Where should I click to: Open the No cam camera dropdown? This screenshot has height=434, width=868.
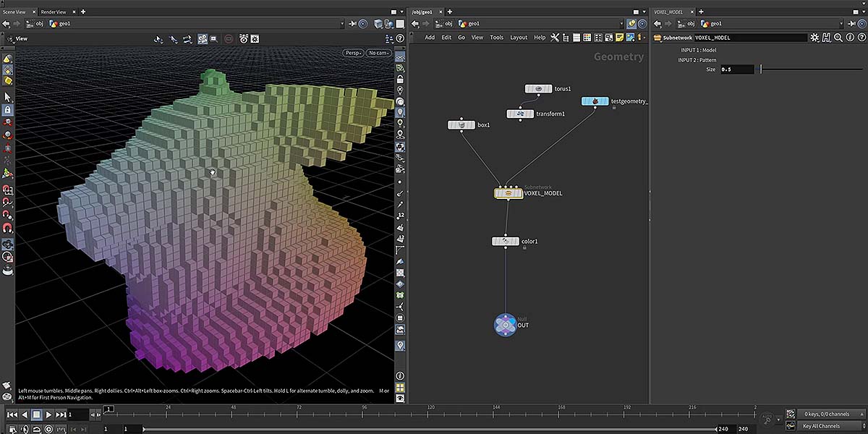(378, 53)
